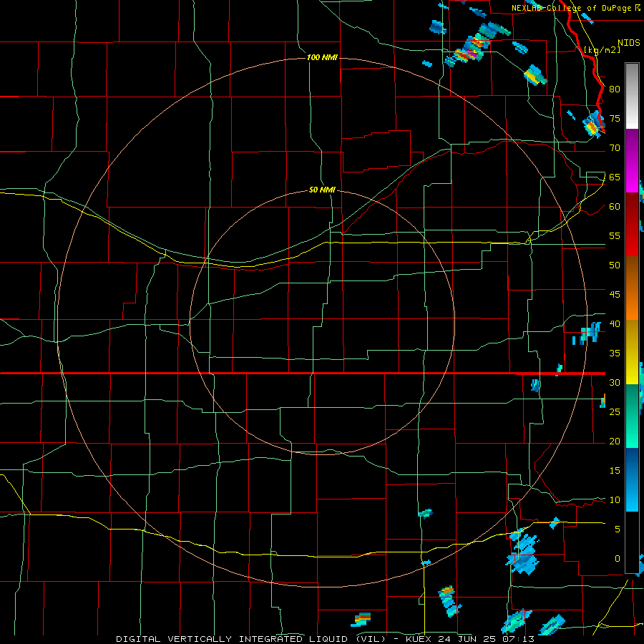Viewport: 644px width, 644px height.
Task: Click the 50 NMI range ring label
Action: [x=323, y=190]
